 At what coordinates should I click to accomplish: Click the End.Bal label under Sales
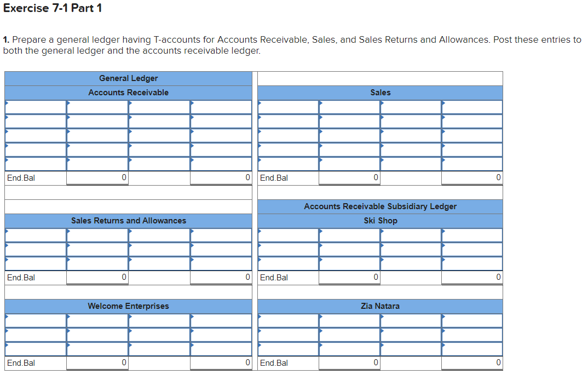(274, 178)
